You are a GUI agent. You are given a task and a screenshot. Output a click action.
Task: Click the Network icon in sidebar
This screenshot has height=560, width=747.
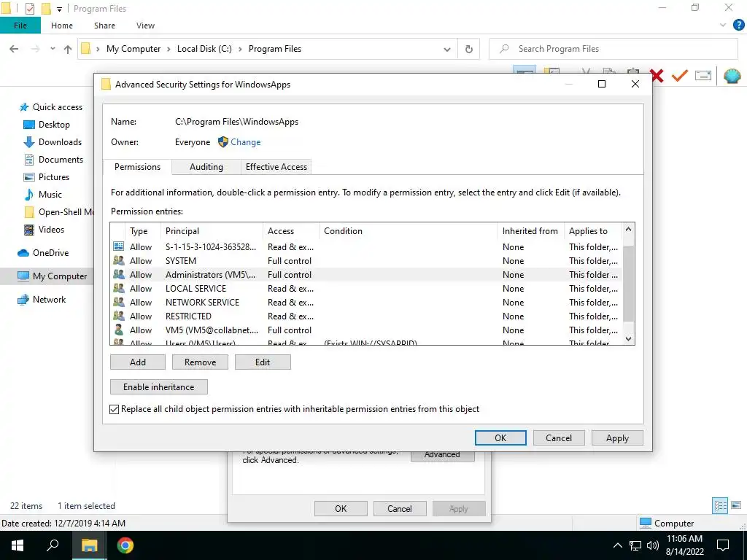click(x=23, y=300)
